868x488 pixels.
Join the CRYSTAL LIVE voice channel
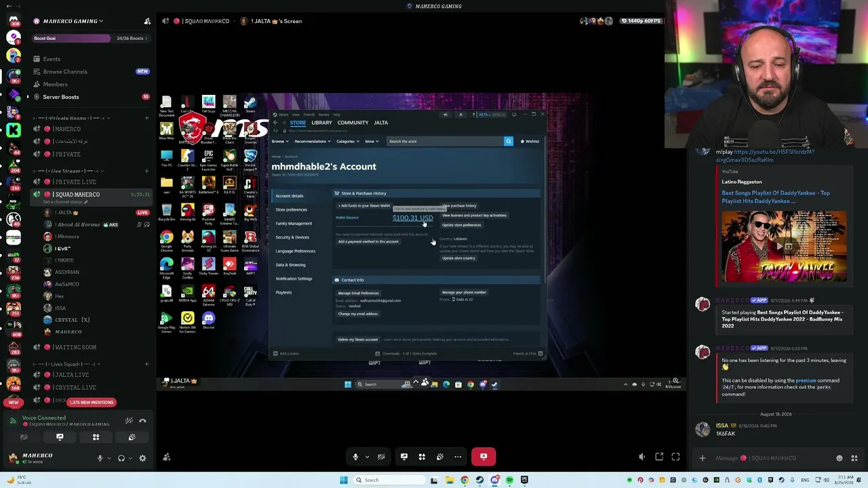click(x=75, y=388)
